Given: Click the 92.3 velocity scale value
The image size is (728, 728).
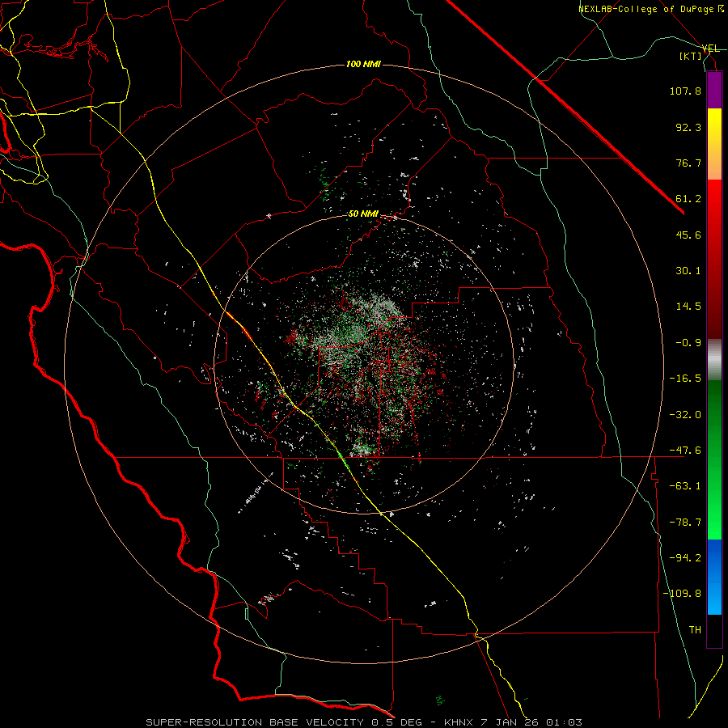Looking at the screenshot, I should [x=688, y=127].
